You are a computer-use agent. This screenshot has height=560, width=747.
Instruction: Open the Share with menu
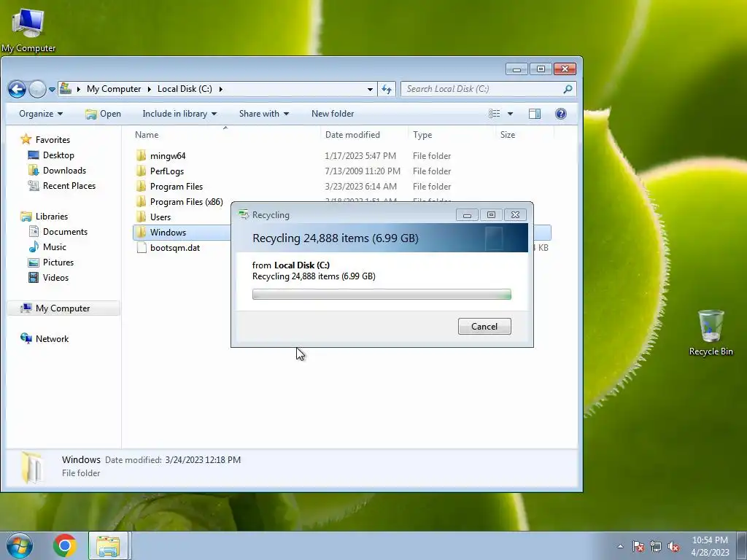click(x=264, y=114)
